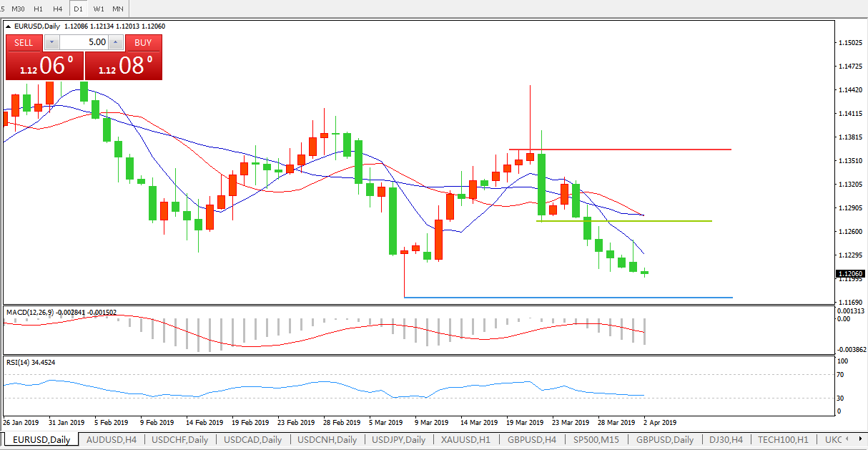This screenshot has height=450, width=868.
Task: Switch to the M30 timeframe
Action: [19, 9]
